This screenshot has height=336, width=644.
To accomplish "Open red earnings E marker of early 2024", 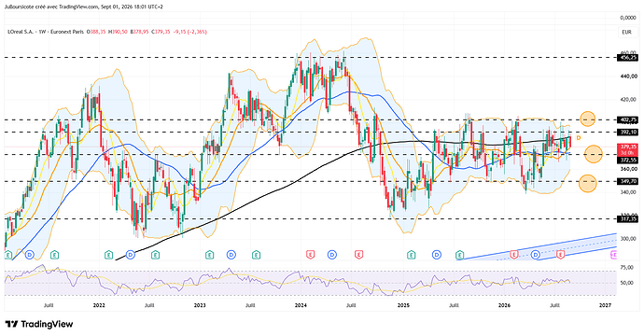I will (310, 255).
